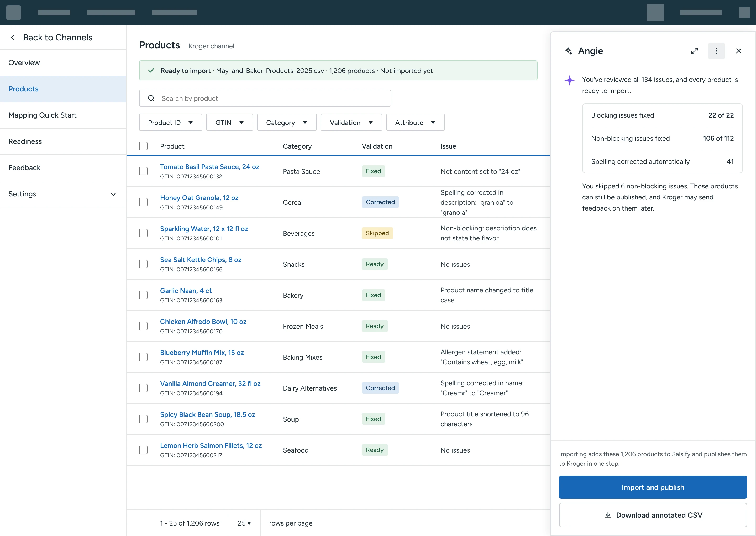Click the 1 - 25 of 1,206 rows text

(x=190, y=523)
